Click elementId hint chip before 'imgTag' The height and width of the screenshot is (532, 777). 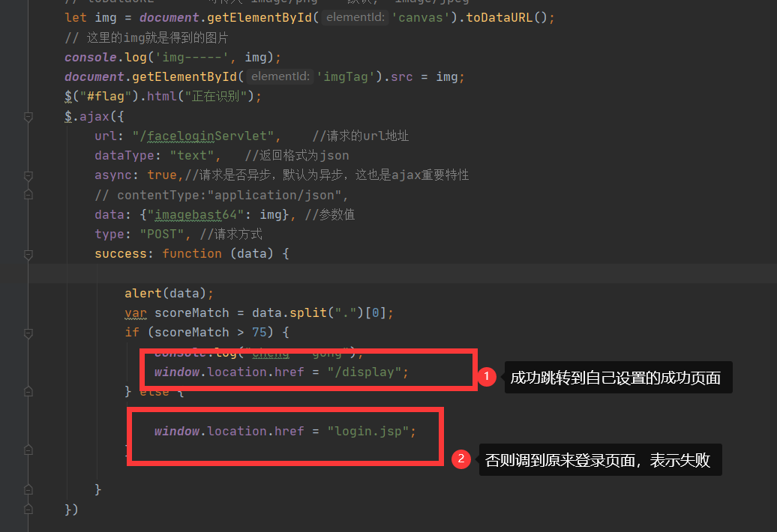click(278, 76)
